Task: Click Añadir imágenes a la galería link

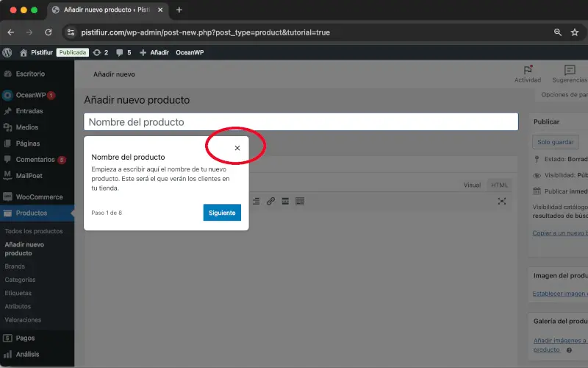Action: coord(560,345)
